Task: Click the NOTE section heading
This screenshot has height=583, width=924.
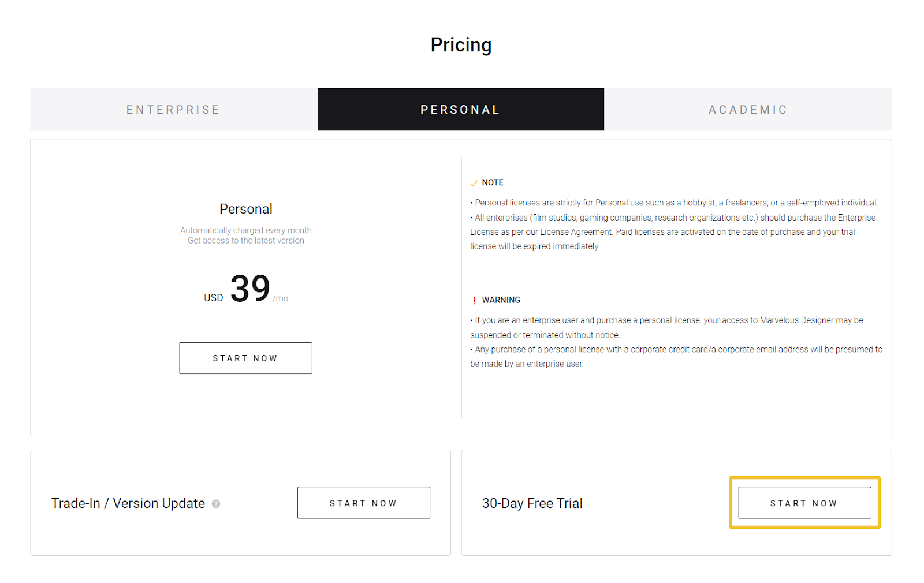Action: point(493,182)
